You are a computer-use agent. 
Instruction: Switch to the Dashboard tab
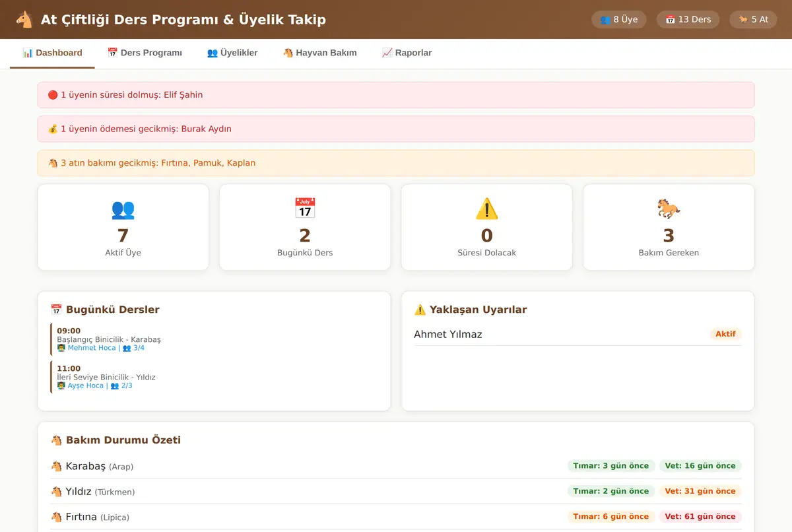coord(52,53)
